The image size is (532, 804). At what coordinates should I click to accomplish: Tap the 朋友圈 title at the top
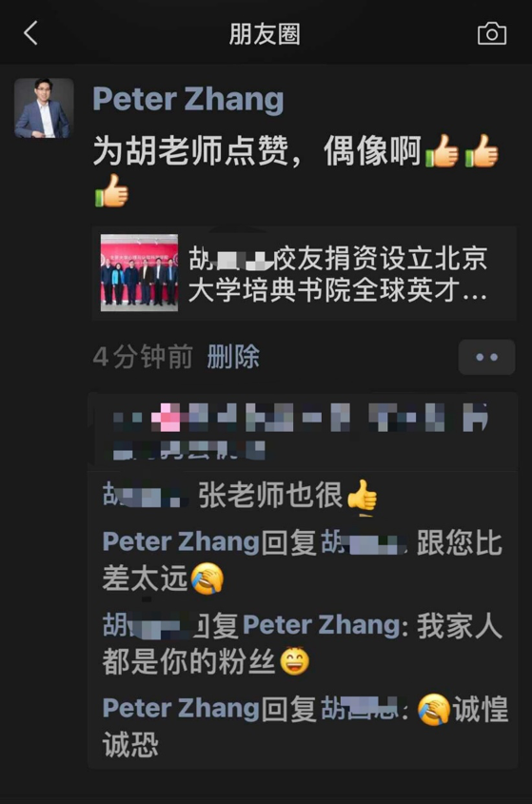tap(265, 34)
